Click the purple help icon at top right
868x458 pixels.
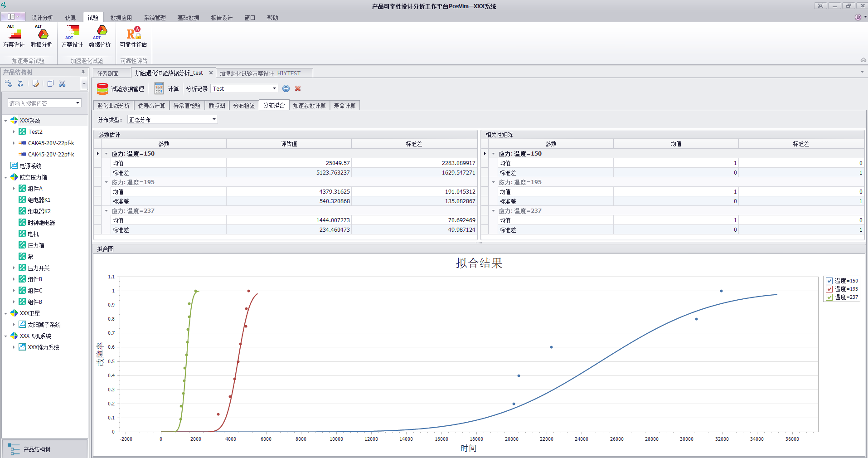click(858, 17)
